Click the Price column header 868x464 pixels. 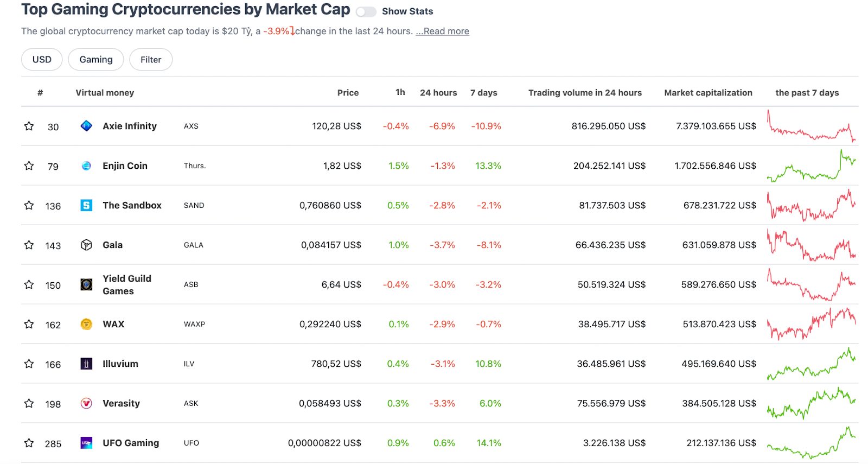coord(348,93)
